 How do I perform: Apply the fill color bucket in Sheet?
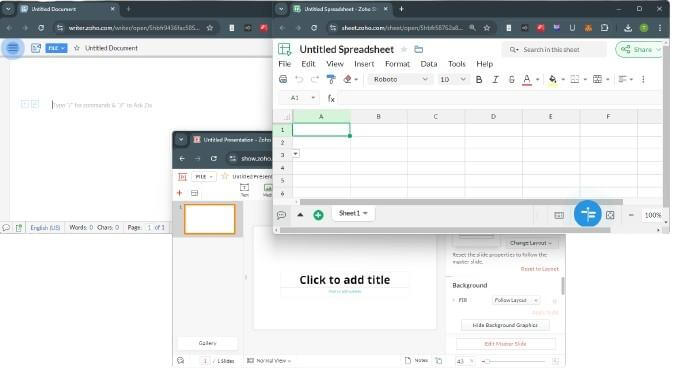[552, 80]
